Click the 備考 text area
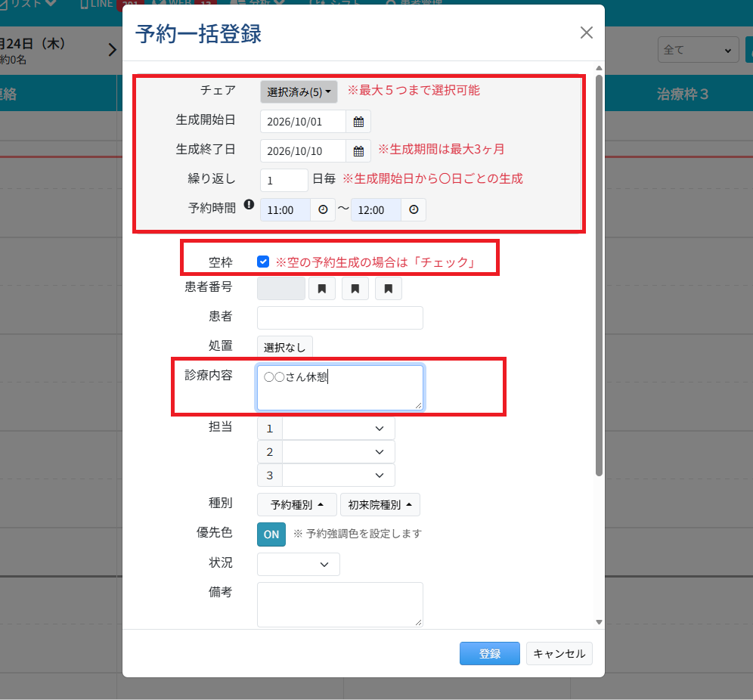This screenshot has height=700, width=753. [x=340, y=605]
